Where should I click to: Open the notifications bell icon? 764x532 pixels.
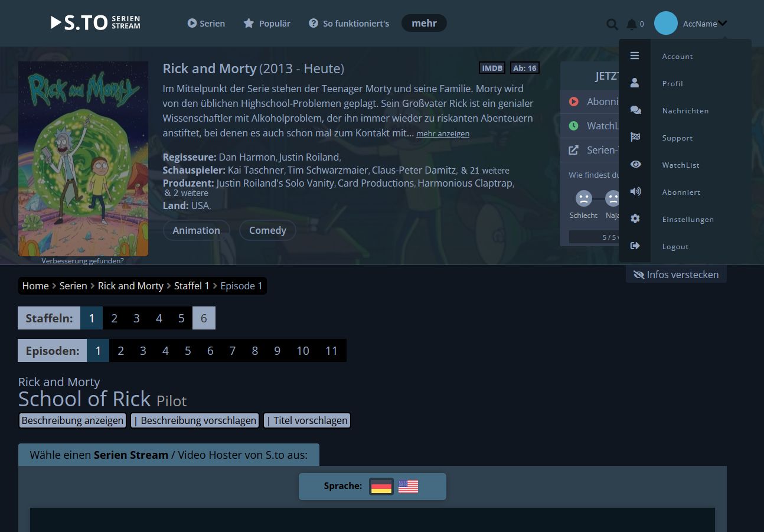click(x=632, y=24)
